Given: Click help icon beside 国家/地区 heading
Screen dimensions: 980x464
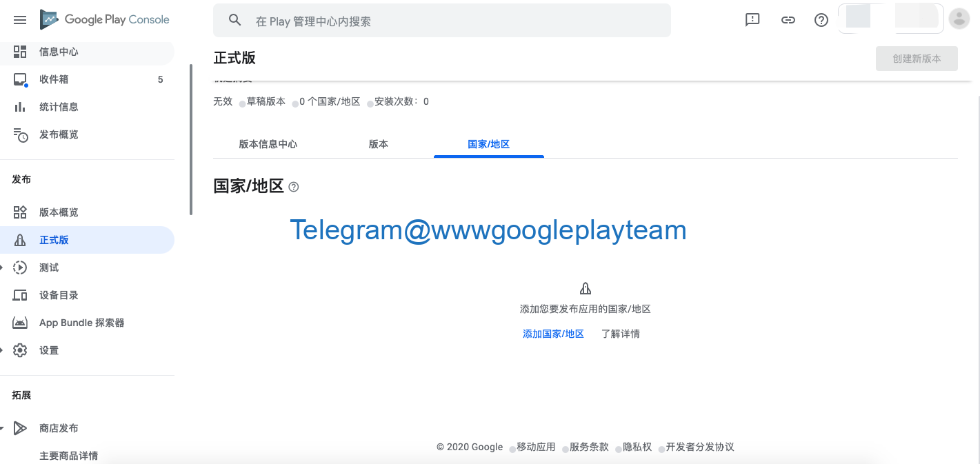Looking at the screenshot, I should [x=294, y=187].
